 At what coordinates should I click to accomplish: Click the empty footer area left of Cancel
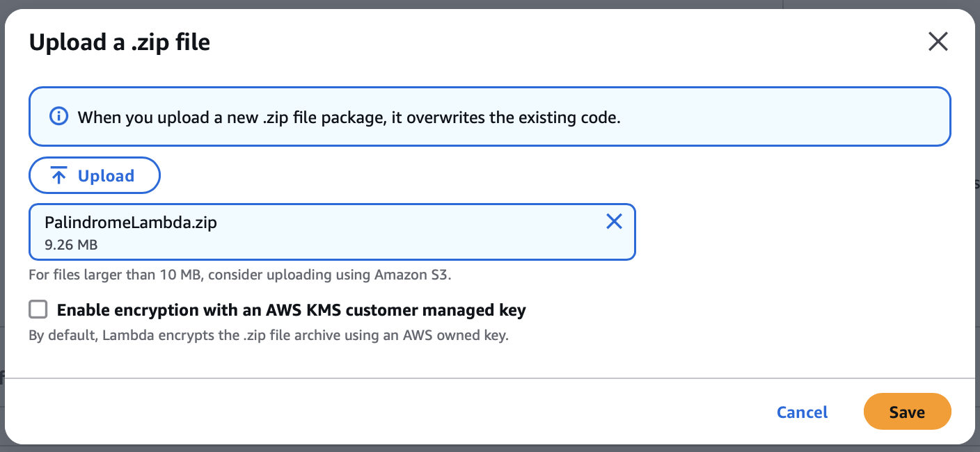click(418, 412)
